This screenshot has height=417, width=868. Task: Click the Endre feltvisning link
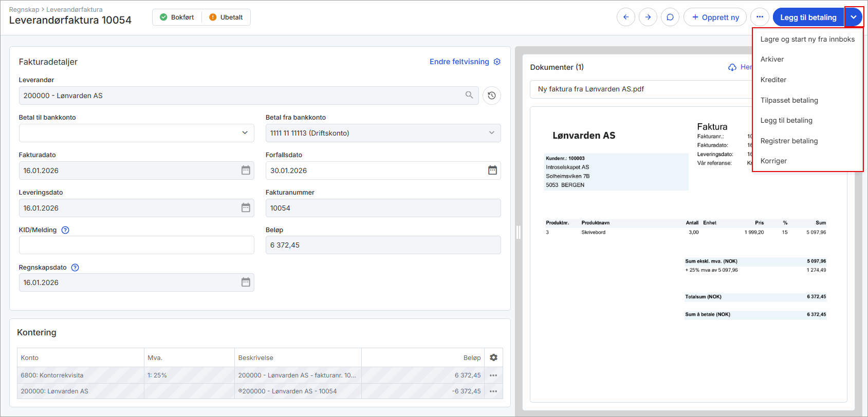[x=459, y=62]
